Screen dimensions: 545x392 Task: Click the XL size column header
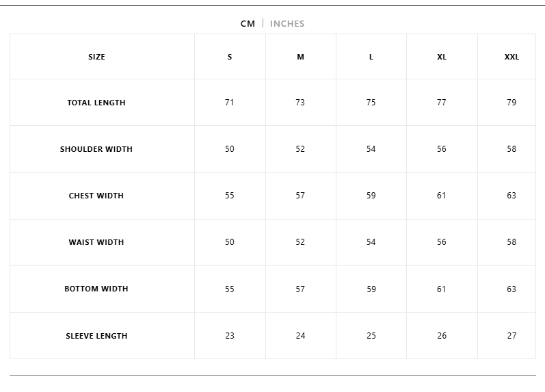pyautogui.click(x=442, y=57)
